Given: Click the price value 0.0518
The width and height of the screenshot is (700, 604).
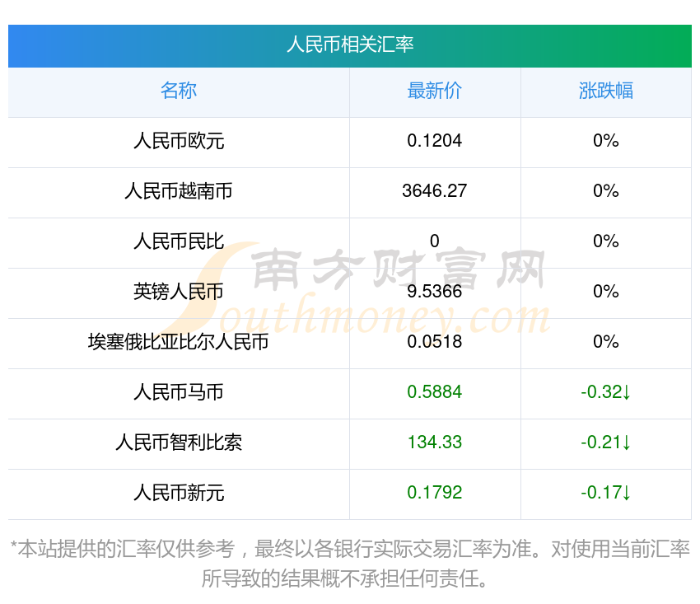Looking at the screenshot, I should 434,342.
